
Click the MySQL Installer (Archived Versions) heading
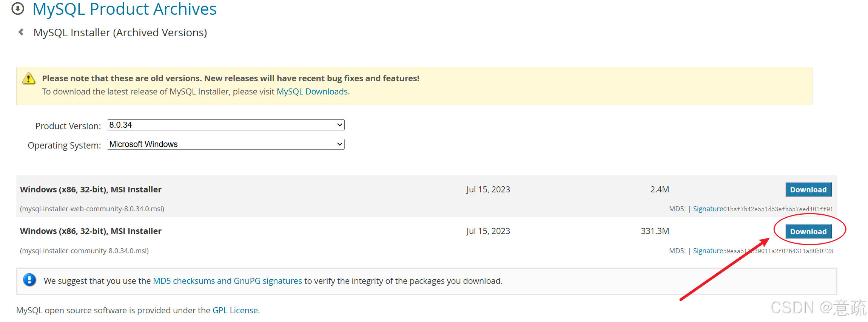tap(120, 33)
